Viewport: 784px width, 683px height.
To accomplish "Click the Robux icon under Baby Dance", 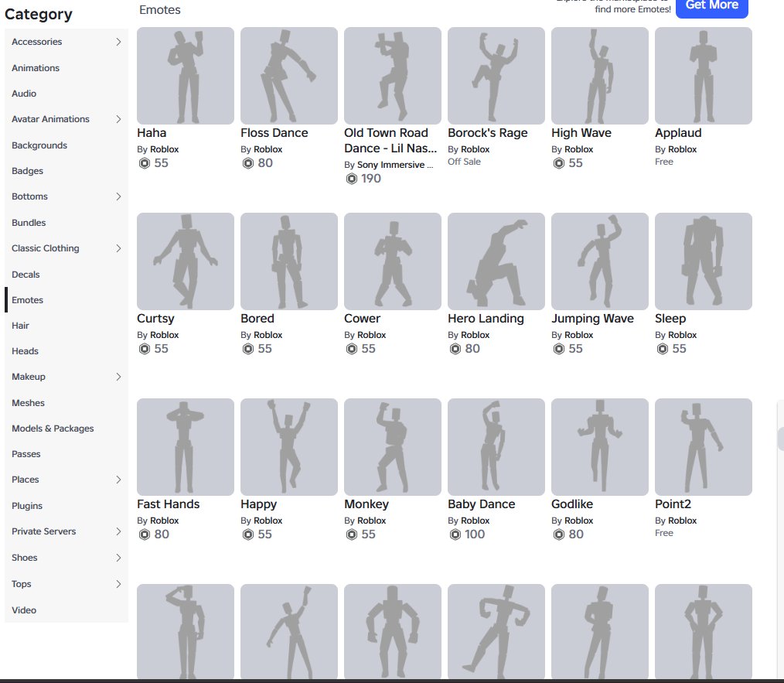I will click(x=455, y=534).
